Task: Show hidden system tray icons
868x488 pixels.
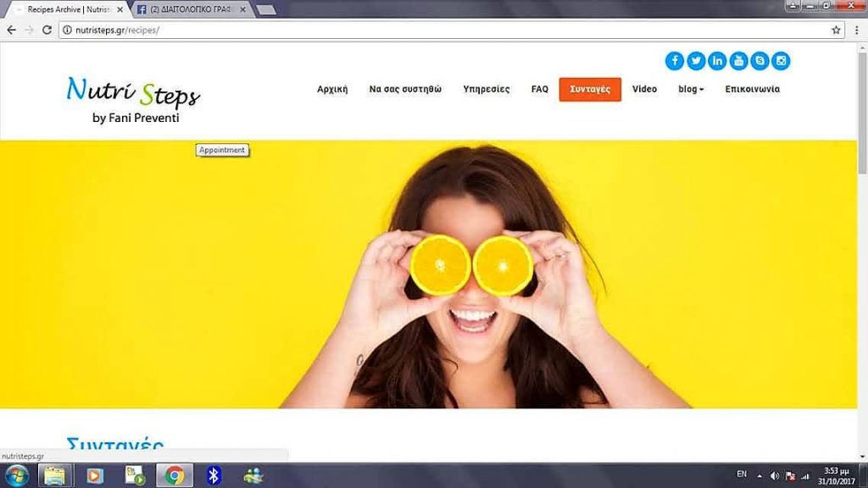Action: pos(759,475)
